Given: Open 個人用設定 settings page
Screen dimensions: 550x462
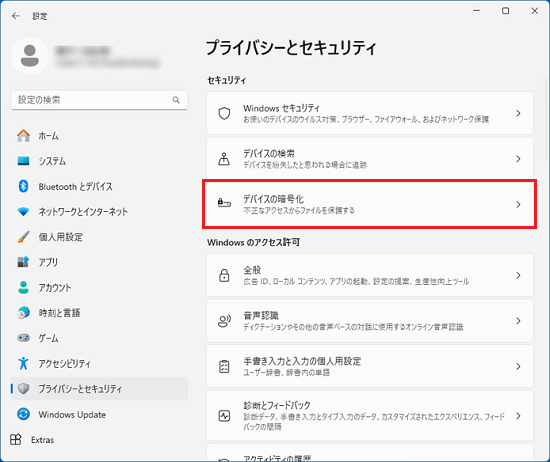Looking at the screenshot, I should click(x=100, y=237).
